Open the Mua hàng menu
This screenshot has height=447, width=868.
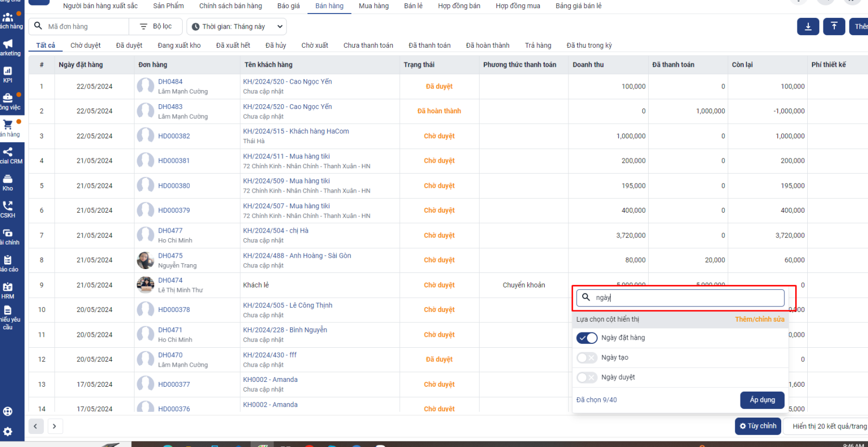click(373, 6)
